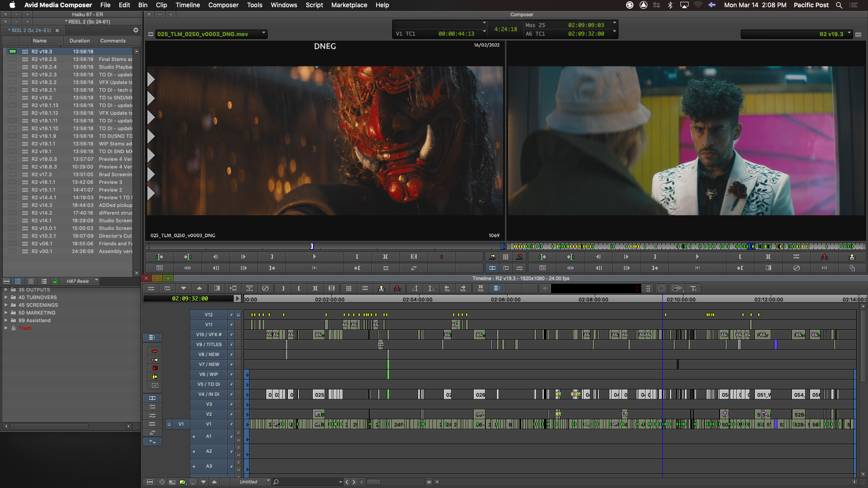Click the source monitor position bar
This screenshot has width=868, height=488.
point(324,246)
